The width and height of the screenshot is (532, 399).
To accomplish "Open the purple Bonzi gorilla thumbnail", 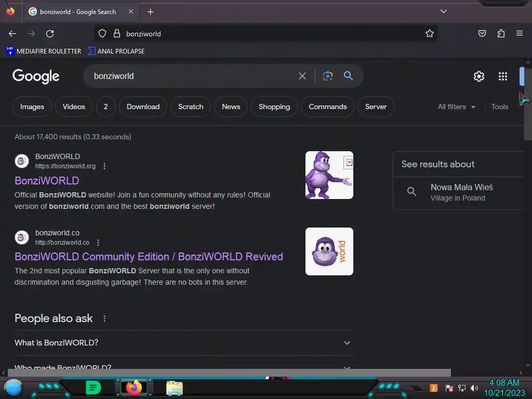I will pos(329,175).
